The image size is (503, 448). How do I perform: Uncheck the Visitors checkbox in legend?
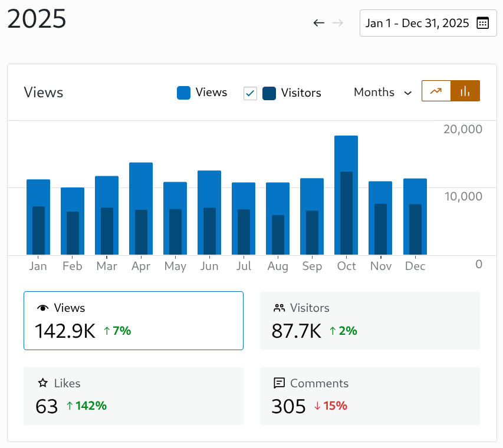tap(250, 93)
